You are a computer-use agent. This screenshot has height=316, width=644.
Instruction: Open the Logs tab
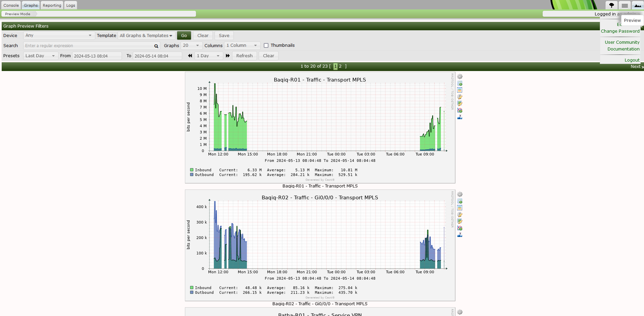(x=71, y=5)
